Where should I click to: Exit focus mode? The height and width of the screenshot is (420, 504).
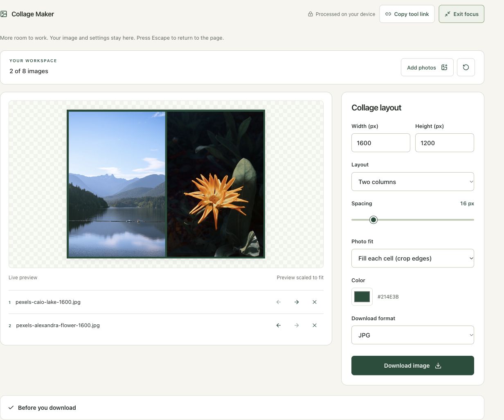[461, 14]
